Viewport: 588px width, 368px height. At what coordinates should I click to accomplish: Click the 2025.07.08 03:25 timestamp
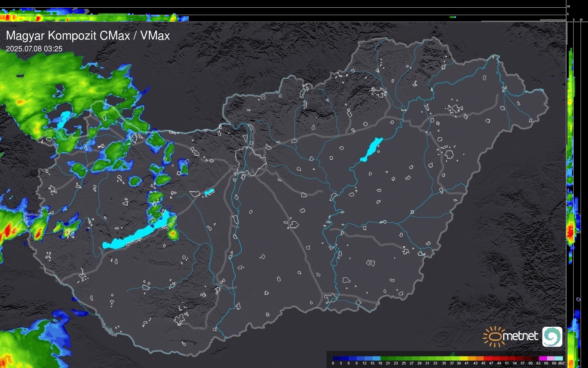tap(34, 49)
